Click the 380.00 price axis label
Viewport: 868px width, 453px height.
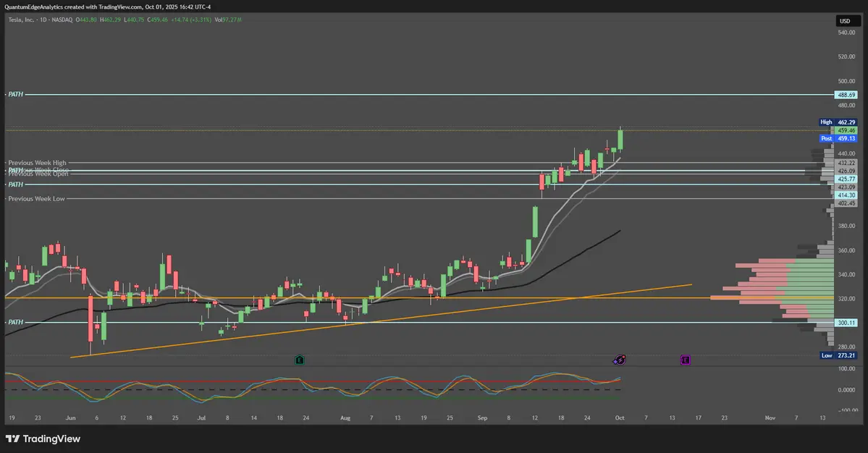846,226
